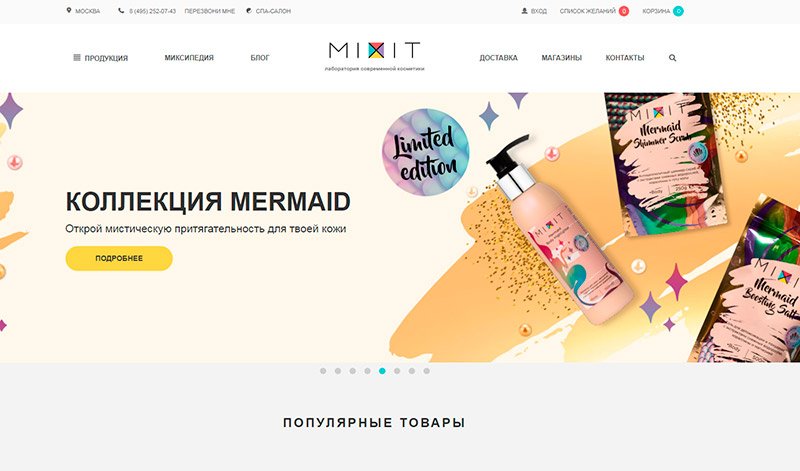Click the MIXIT logo
The height and width of the screenshot is (471, 800).
pyautogui.click(x=374, y=56)
